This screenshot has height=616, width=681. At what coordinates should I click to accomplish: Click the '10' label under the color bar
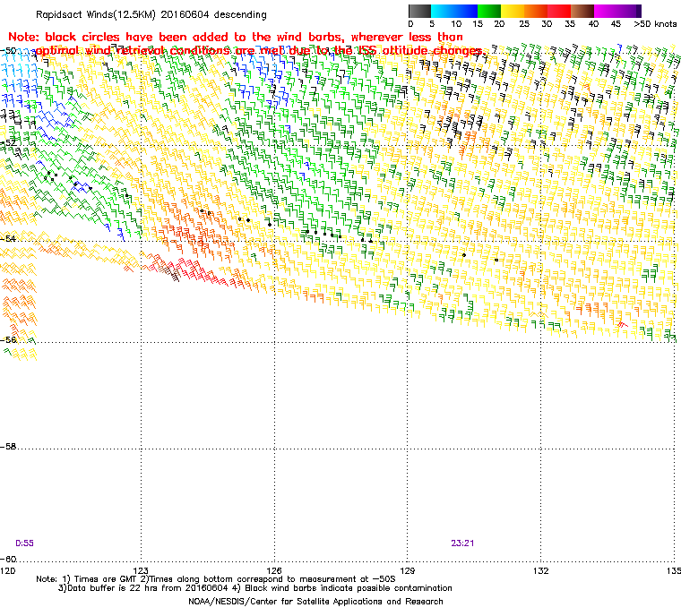click(x=456, y=24)
